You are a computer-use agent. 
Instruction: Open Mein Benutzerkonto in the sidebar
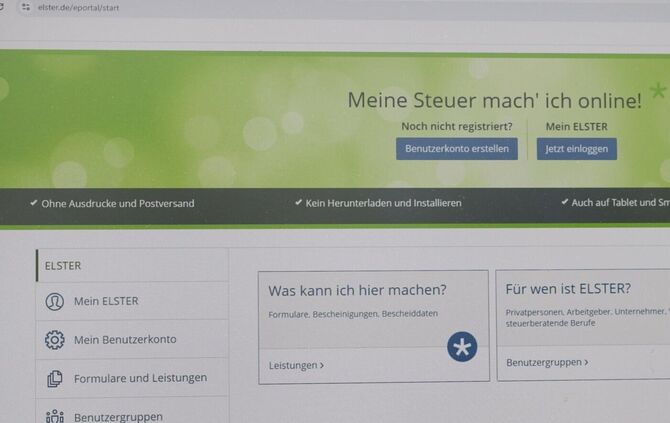click(x=132, y=340)
